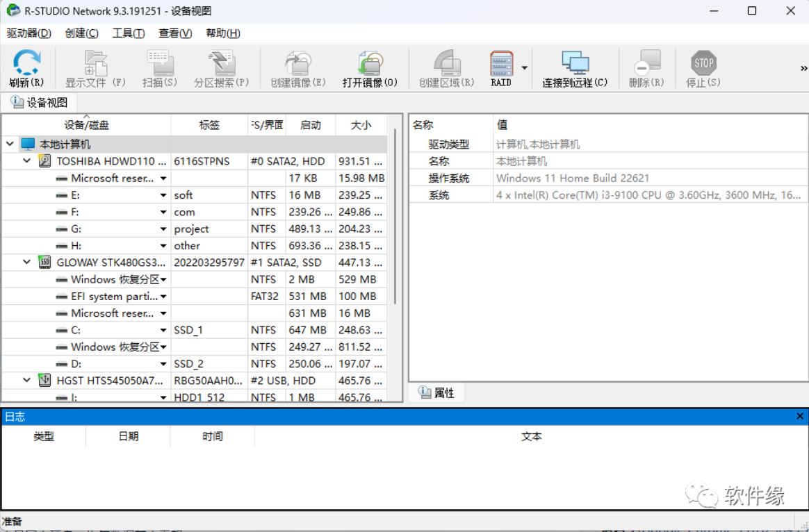This screenshot has width=809, height=532.
Task: Click the Show Files (显示文件) toolbar icon
Action: pyautogui.click(x=95, y=63)
